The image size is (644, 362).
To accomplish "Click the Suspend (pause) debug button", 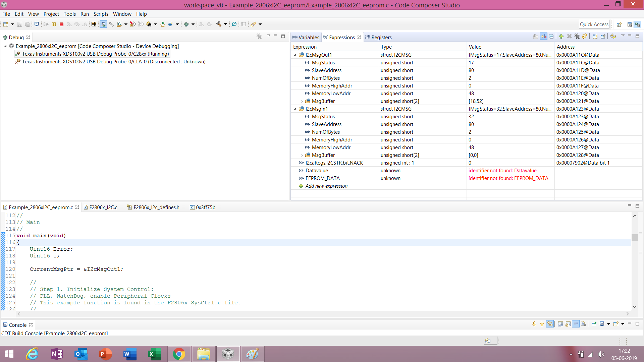I will coord(54,24).
